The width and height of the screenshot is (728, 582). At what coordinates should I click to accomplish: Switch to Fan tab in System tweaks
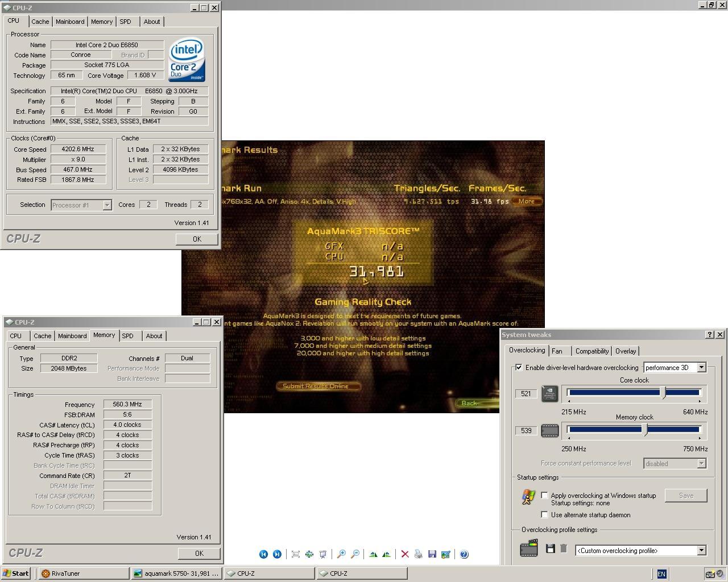[x=557, y=351]
